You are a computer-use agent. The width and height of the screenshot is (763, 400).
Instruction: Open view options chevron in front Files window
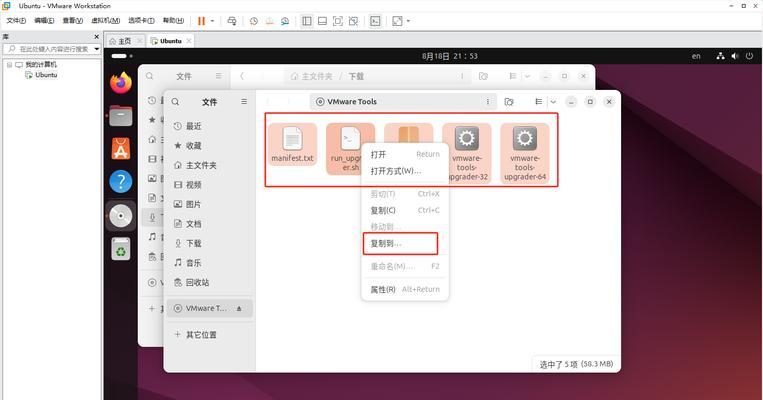point(553,102)
